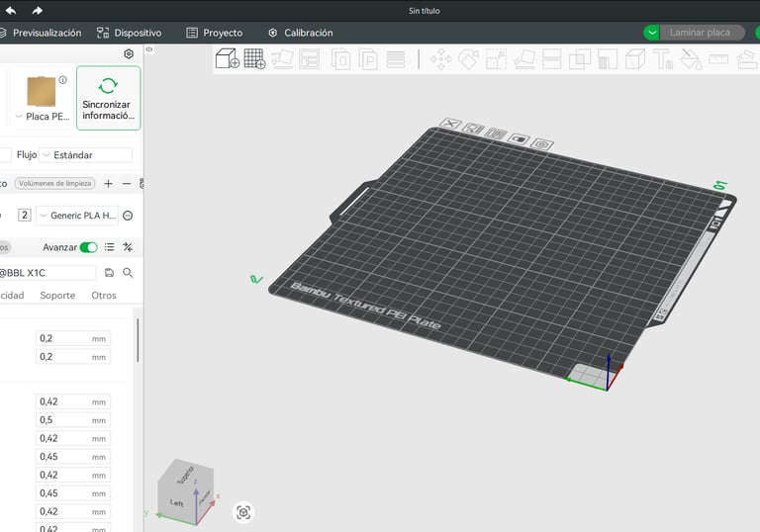
Task: Click the Split to objects icon
Action: 340,59
